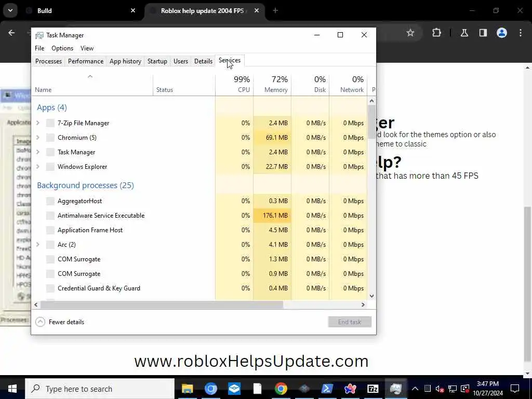The image size is (532, 399).
Task: Click the Chromium process icon
Action: [50, 138]
